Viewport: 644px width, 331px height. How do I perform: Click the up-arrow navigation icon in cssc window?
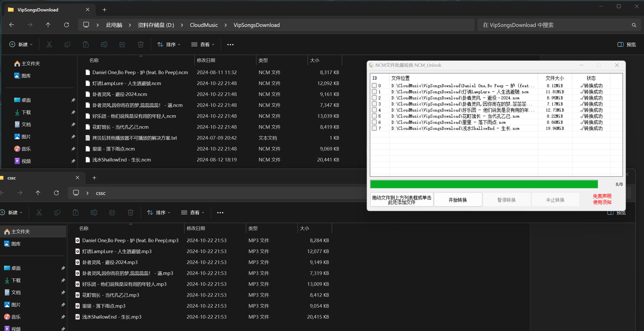point(38,193)
